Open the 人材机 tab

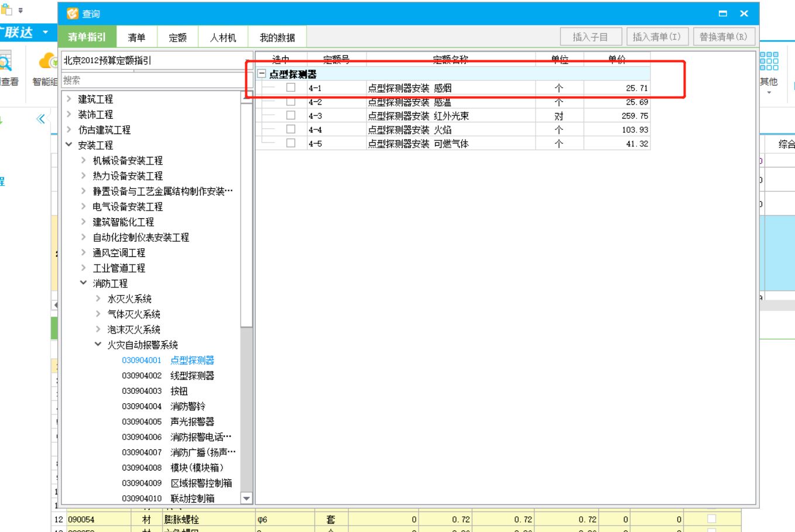coord(223,37)
